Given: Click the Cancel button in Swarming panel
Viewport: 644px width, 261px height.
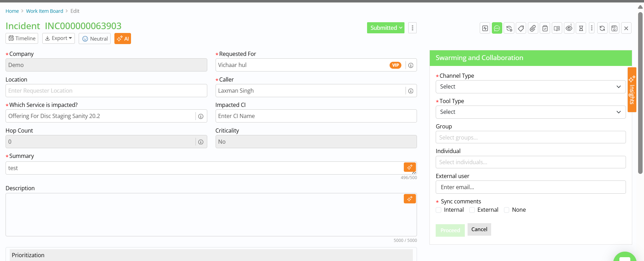Looking at the screenshot, I should click(479, 229).
